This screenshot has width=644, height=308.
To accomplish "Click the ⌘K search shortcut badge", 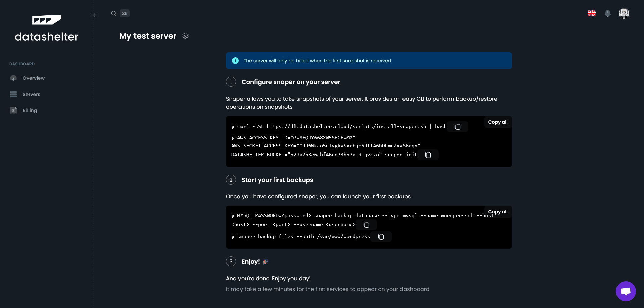I will point(125,13).
